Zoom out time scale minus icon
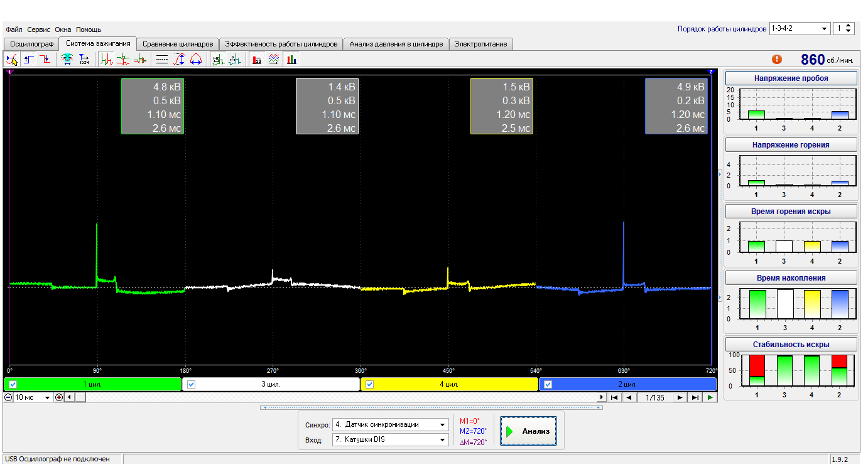 (x=9, y=397)
